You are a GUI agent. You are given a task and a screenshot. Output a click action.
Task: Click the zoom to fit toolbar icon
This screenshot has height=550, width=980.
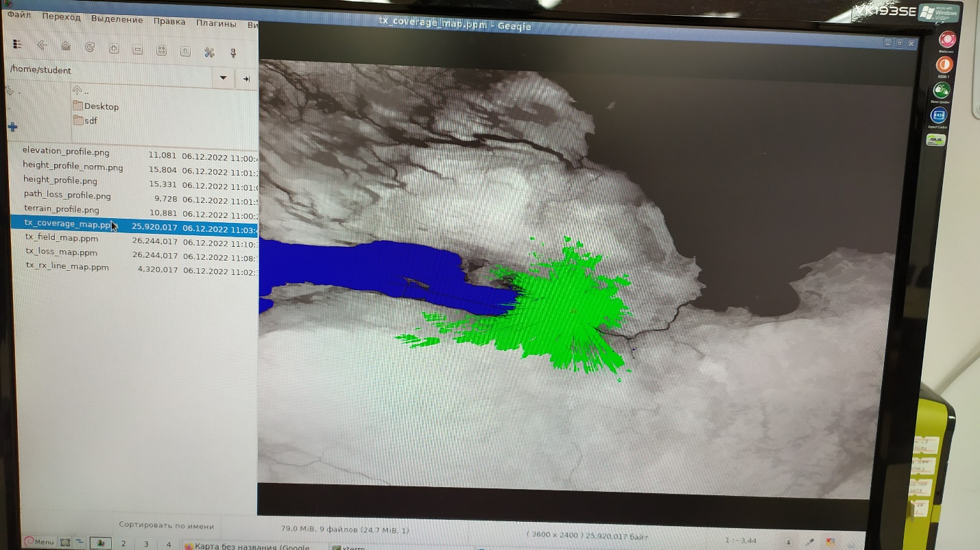(161, 50)
